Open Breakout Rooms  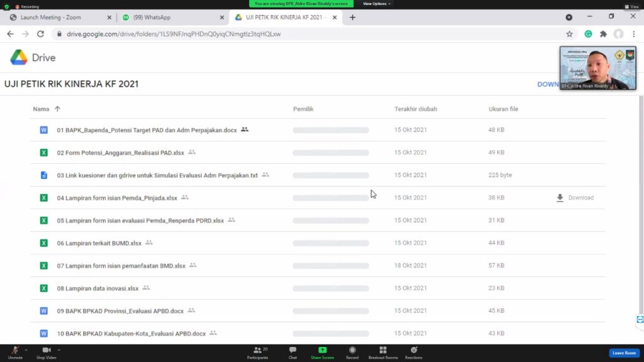(x=382, y=352)
